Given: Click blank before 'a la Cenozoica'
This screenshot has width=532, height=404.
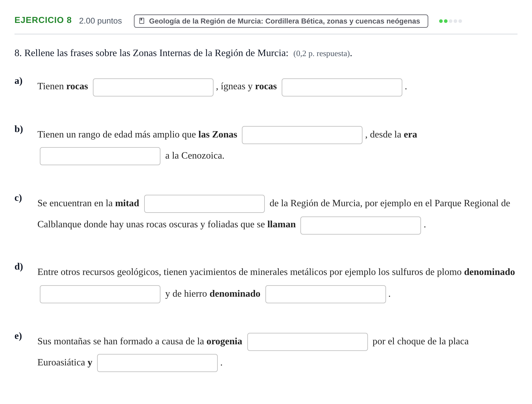Looking at the screenshot, I should [100, 156].
